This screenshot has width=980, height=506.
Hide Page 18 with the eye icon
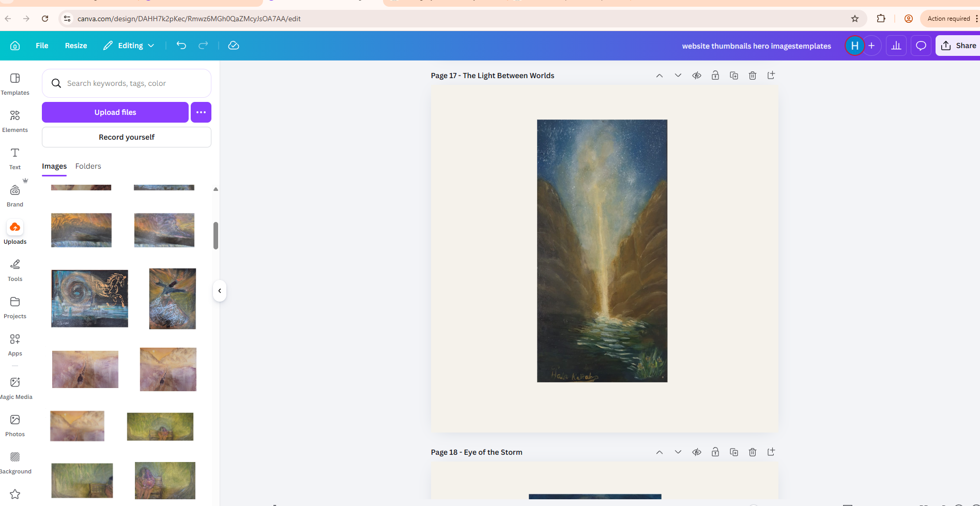697,452
